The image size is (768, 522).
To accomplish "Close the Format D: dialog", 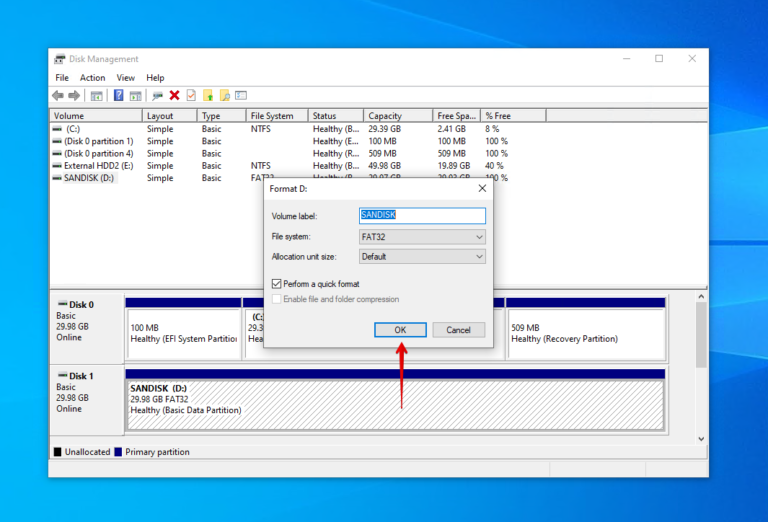I will click(482, 188).
